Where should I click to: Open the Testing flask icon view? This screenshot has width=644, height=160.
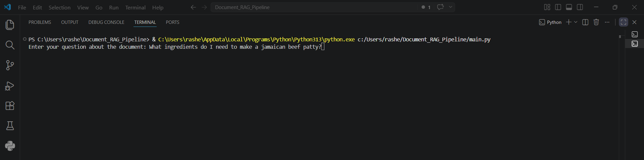pos(10,126)
